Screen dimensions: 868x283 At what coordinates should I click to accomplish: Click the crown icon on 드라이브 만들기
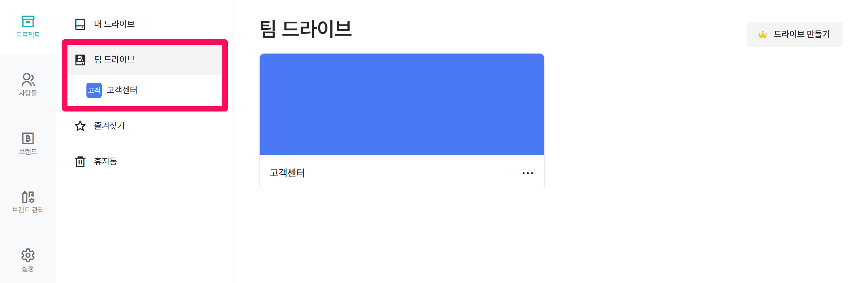click(x=763, y=34)
